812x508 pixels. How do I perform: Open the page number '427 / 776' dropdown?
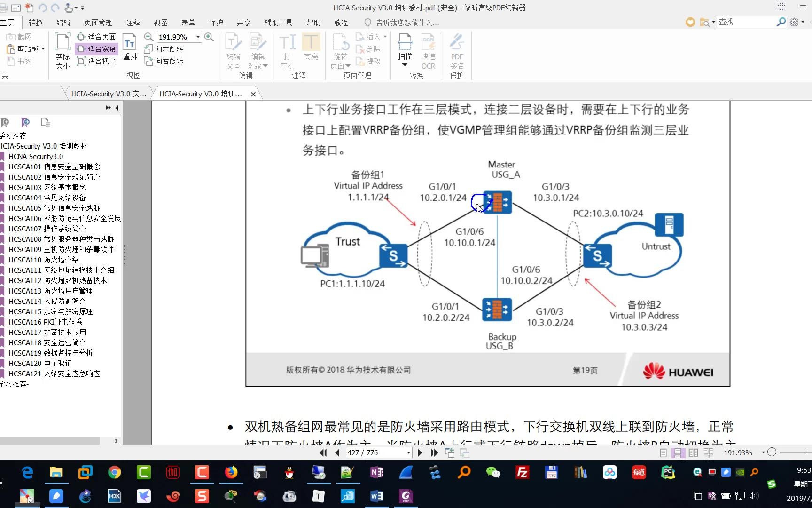[408, 452]
